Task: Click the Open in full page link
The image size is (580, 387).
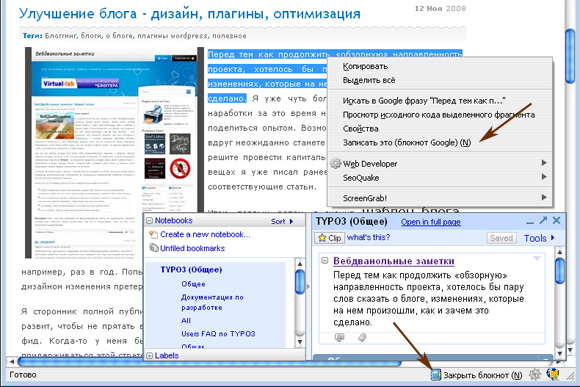Action: click(431, 222)
